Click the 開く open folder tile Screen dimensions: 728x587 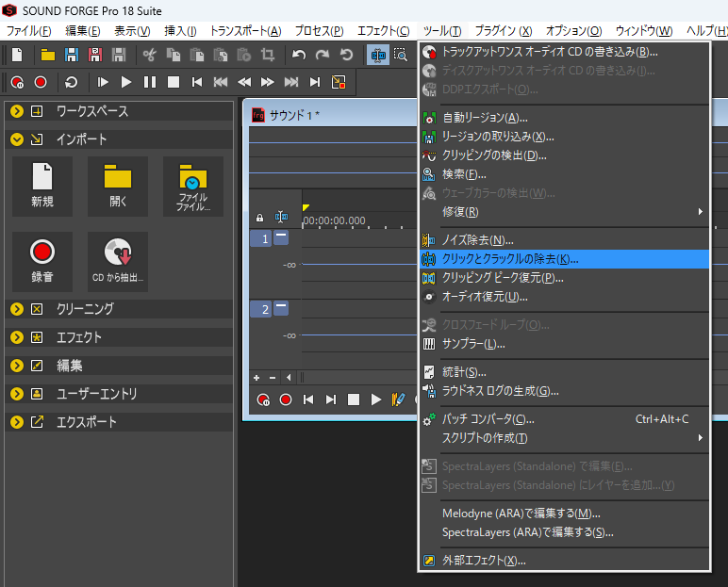(118, 187)
